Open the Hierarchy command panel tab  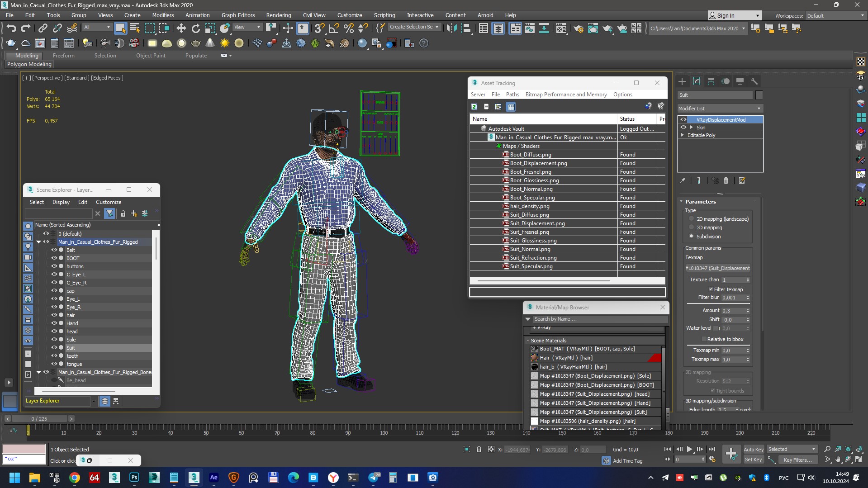711,81
